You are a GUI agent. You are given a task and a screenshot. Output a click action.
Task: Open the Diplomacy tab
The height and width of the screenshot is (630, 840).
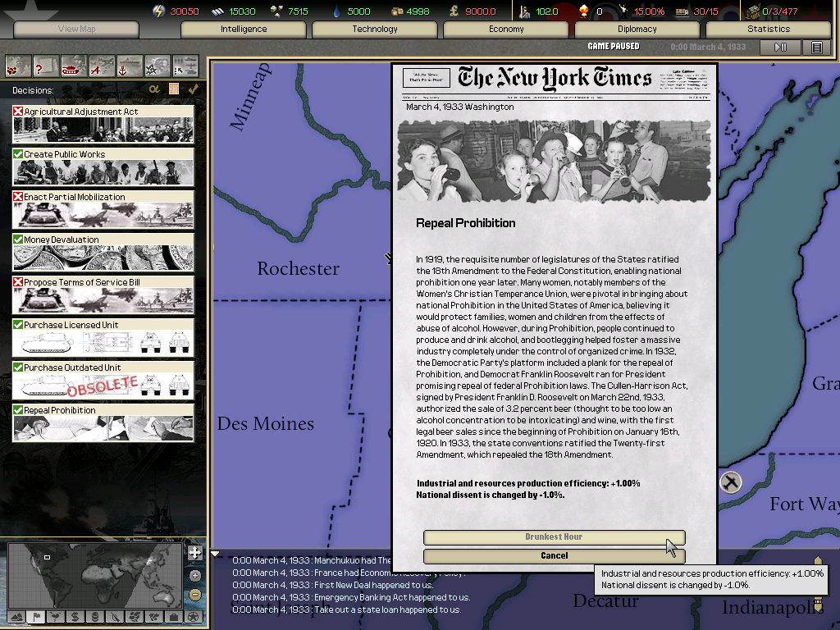(637, 29)
